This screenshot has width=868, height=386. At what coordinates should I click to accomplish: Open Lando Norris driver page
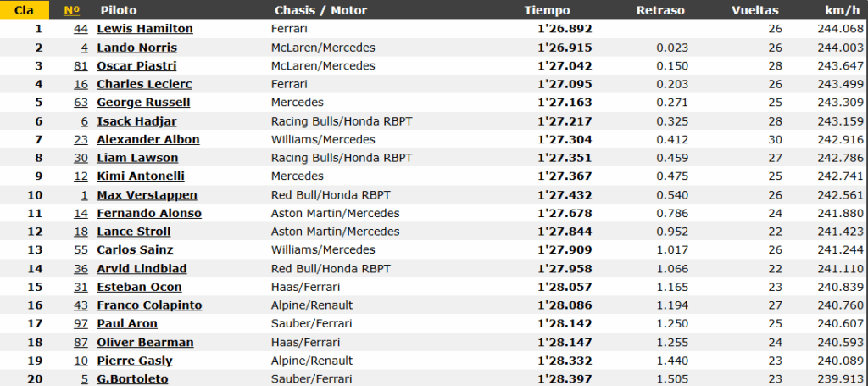tap(136, 48)
